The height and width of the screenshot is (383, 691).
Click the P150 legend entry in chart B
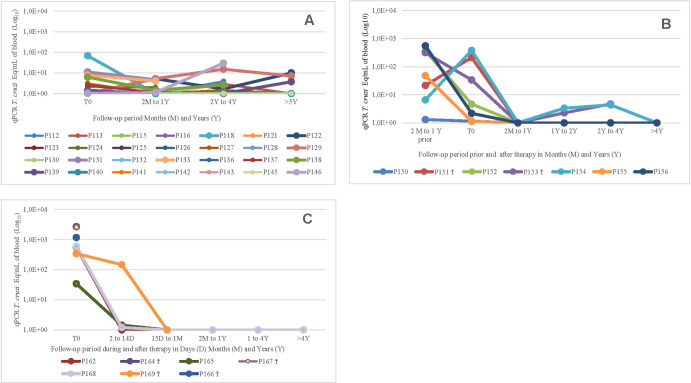[390, 172]
